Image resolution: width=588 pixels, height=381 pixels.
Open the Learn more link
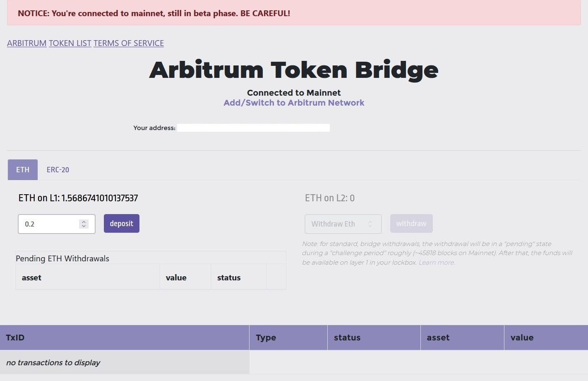pos(437,263)
